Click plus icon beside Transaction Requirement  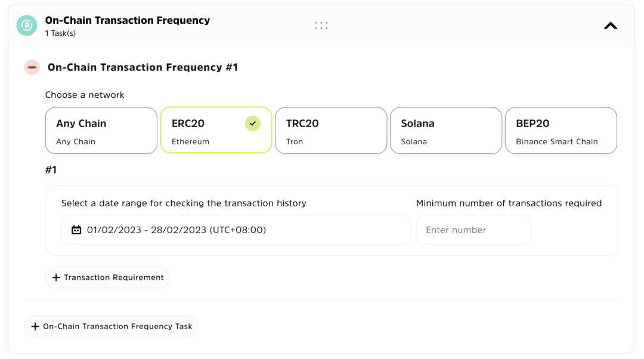coord(56,278)
